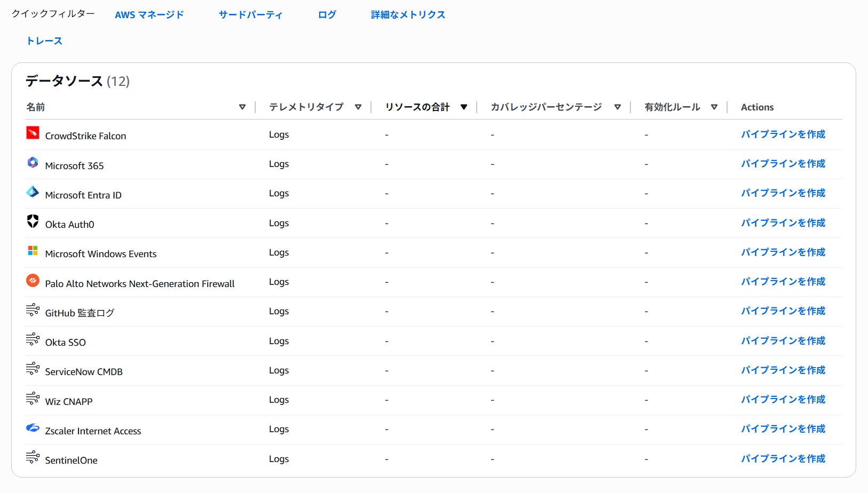Click the リソースの合計 column header label

point(417,107)
